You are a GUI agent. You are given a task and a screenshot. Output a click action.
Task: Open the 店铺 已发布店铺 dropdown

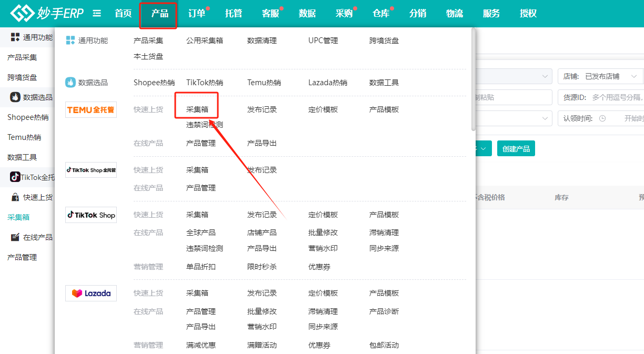click(x=600, y=76)
